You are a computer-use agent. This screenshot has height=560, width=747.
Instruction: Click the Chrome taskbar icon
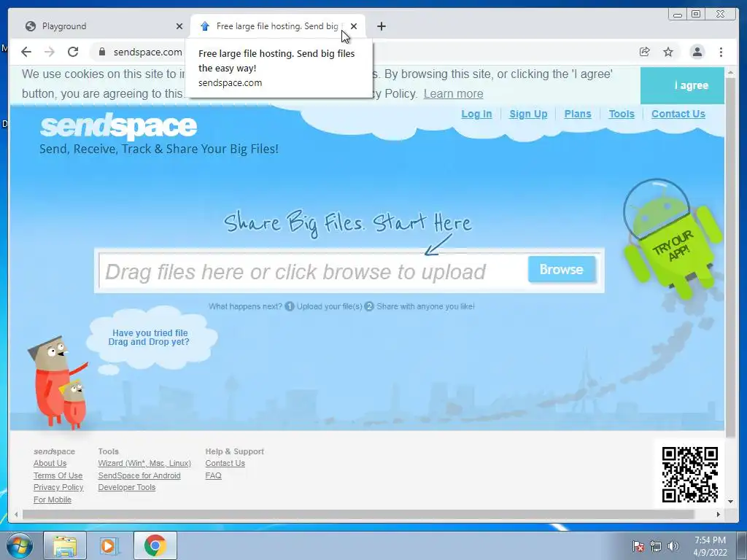[x=155, y=545]
